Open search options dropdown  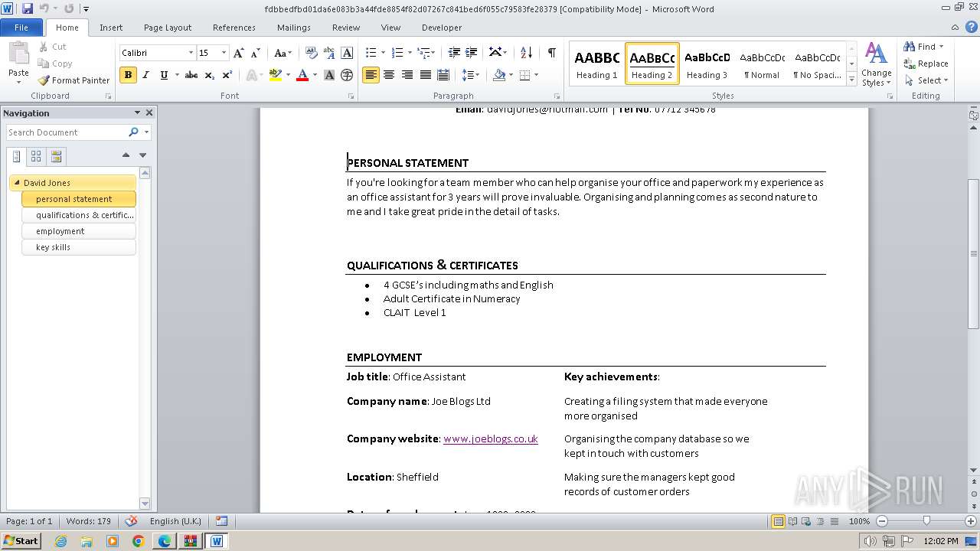click(x=146, y=132)
